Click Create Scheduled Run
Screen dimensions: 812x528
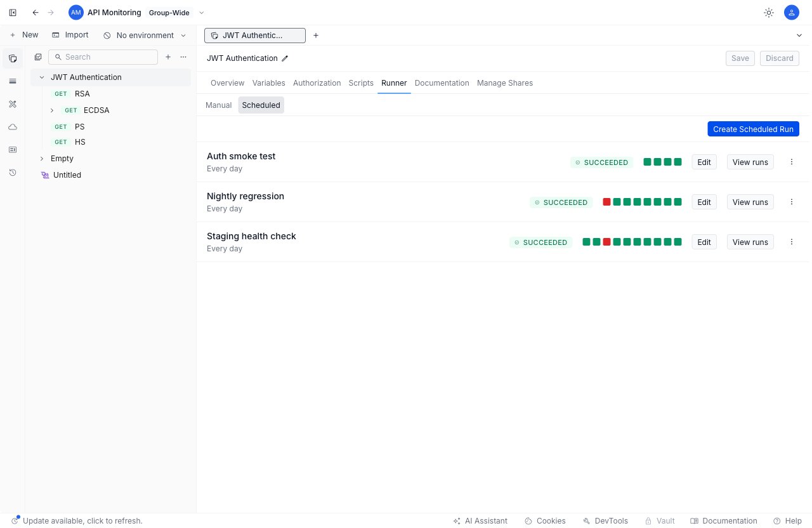(753, 129)
